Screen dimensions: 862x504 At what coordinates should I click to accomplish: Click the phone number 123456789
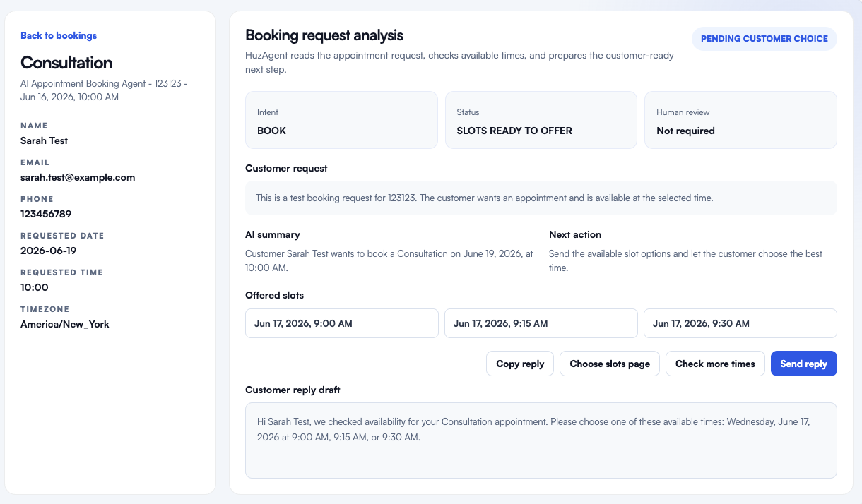tap(46, 214)
